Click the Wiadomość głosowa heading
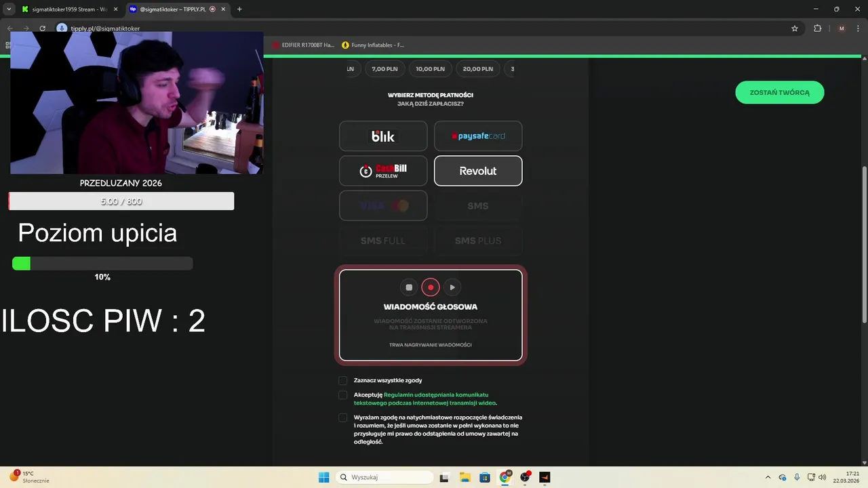This screenshot has height=488, width=868. (x=431, y=307)
